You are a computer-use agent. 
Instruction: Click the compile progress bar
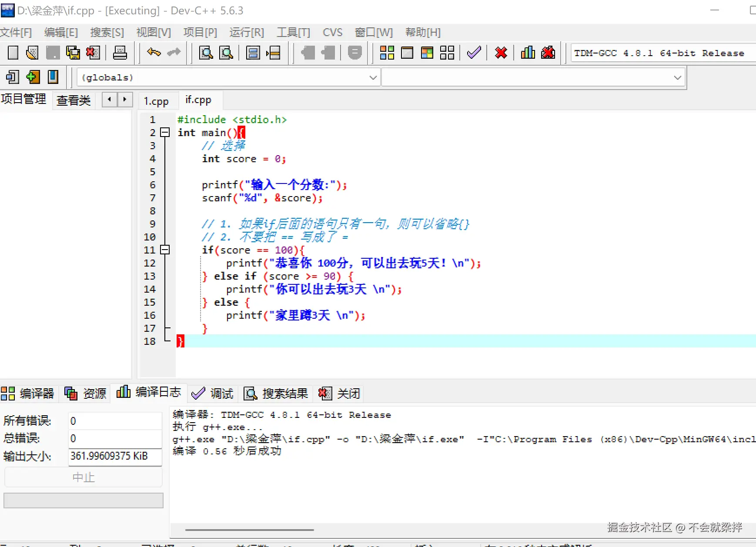coord(83,500)
